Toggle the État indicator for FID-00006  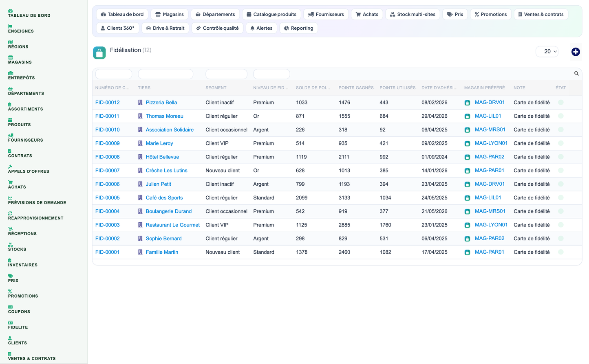click(x=561, y=184)
